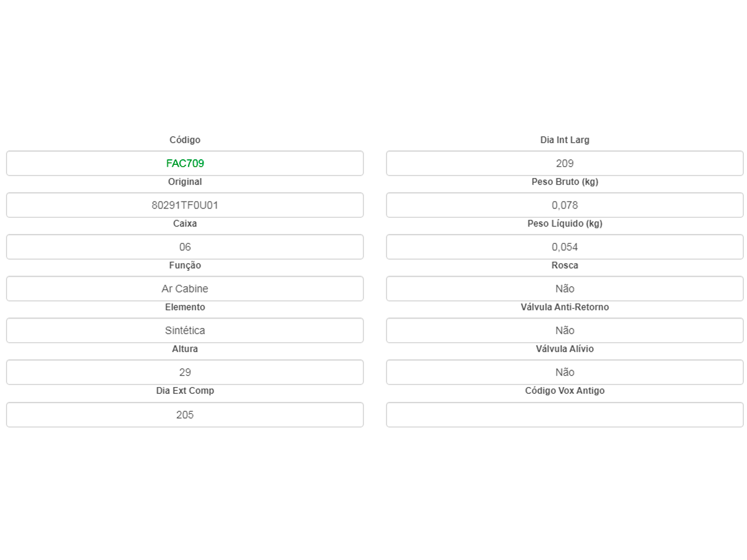Image resolution: width=747 pixels, height=560 pixels.
Task: Click the Válvula Alívio field
Action: tap(565, 372)
